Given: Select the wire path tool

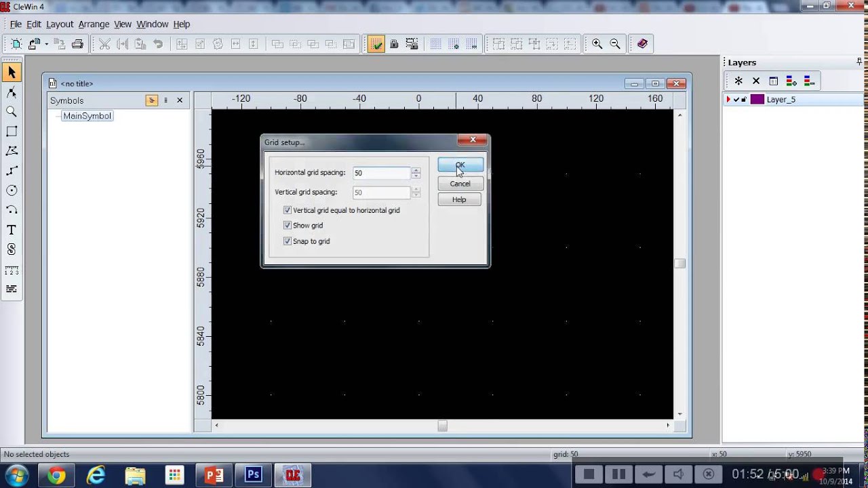Looking at the screenshot, I should point(11,171).
